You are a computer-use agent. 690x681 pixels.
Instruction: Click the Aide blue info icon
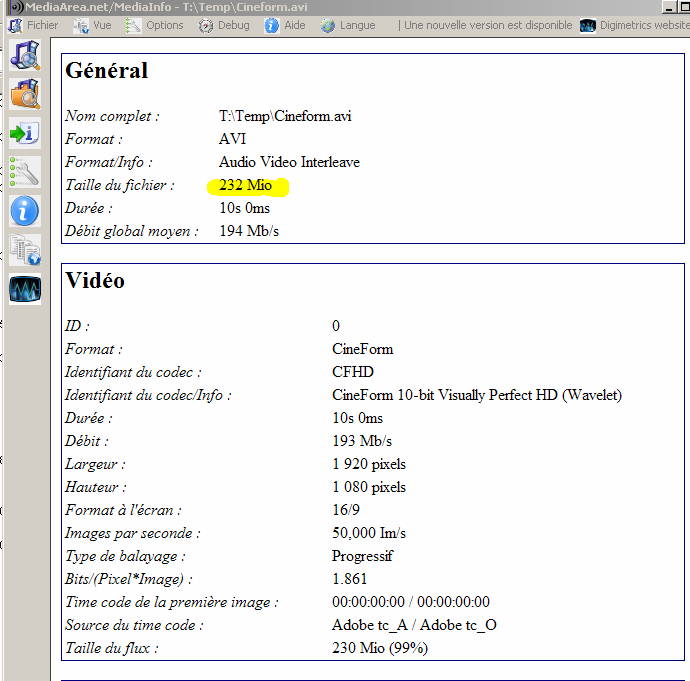(x=272, y=26)
